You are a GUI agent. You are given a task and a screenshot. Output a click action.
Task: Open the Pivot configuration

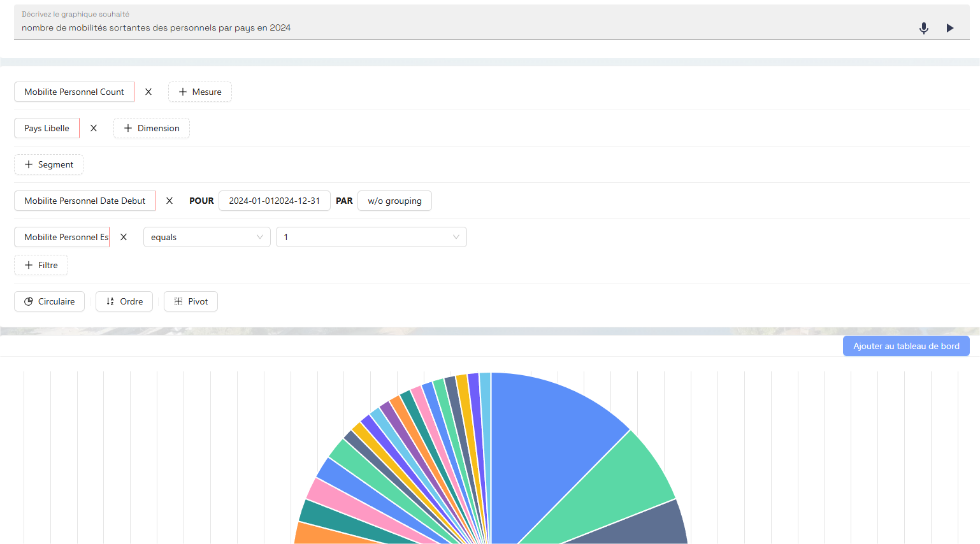click(x=191, y=301)
